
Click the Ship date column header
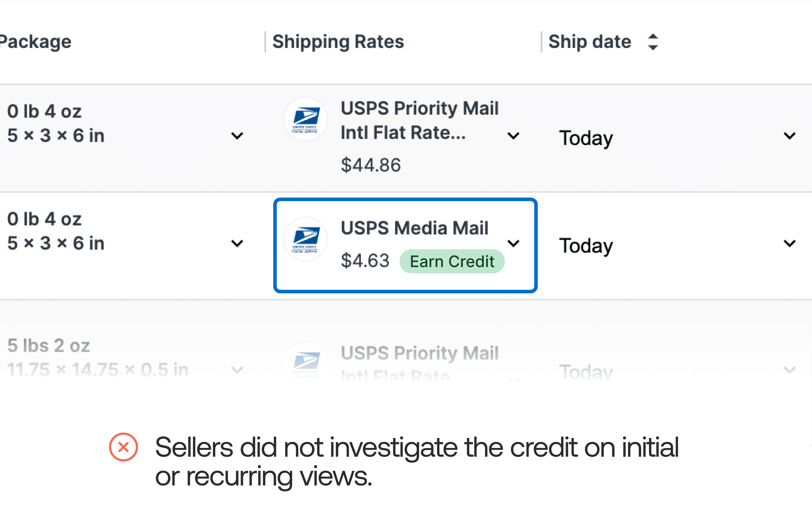click(x=590, y=42)
